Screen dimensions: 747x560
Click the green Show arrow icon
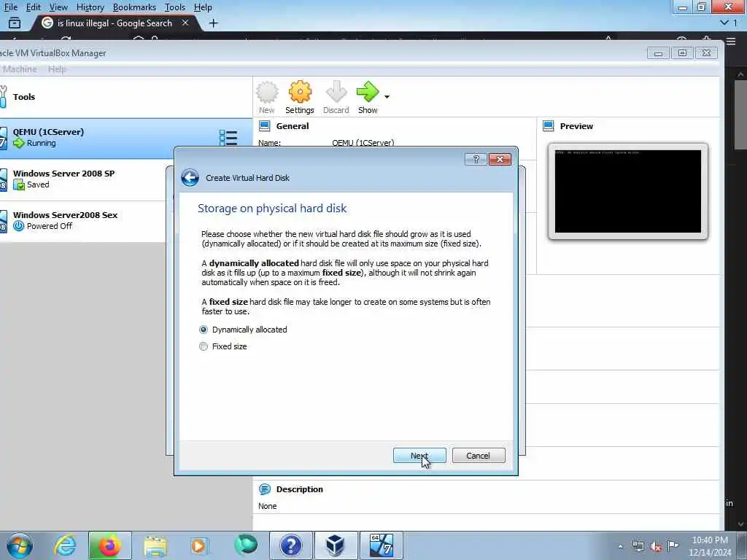(x=368, y=92)
